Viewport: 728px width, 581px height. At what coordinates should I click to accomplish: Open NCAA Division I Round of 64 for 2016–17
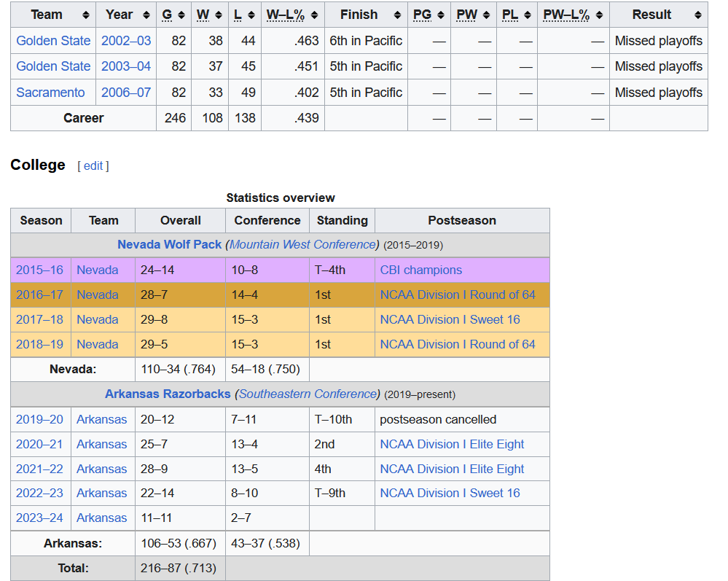(458, 295)
